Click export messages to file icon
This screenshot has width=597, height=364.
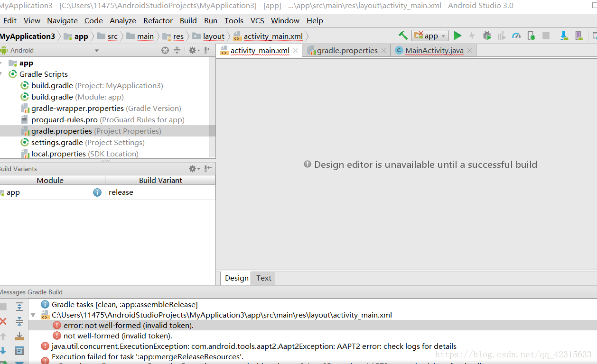pos(19,336)
